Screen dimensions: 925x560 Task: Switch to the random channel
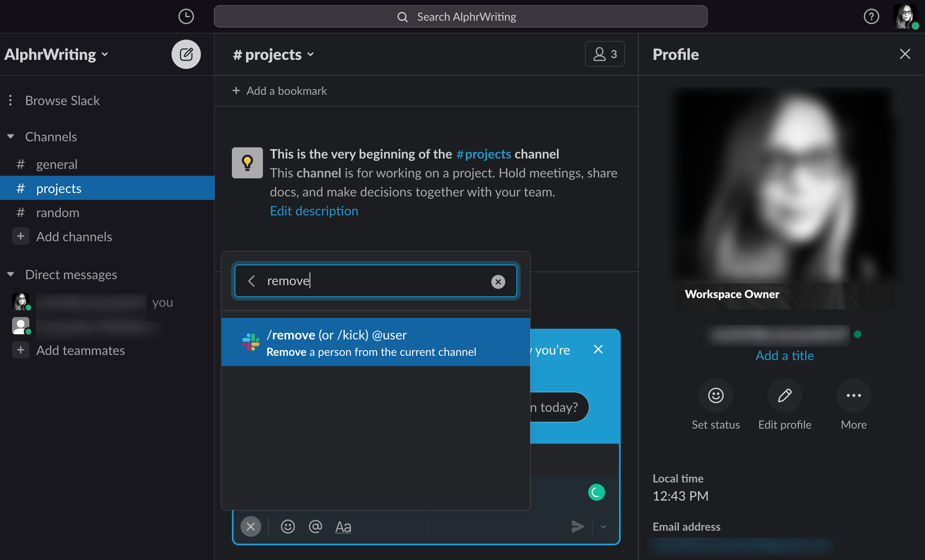pyautogui.click(x=58, y=212)
